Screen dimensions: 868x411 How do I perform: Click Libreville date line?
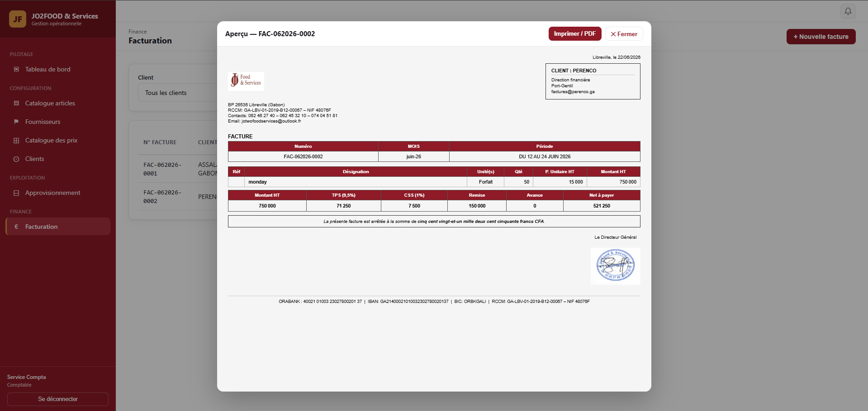(617, 57)
